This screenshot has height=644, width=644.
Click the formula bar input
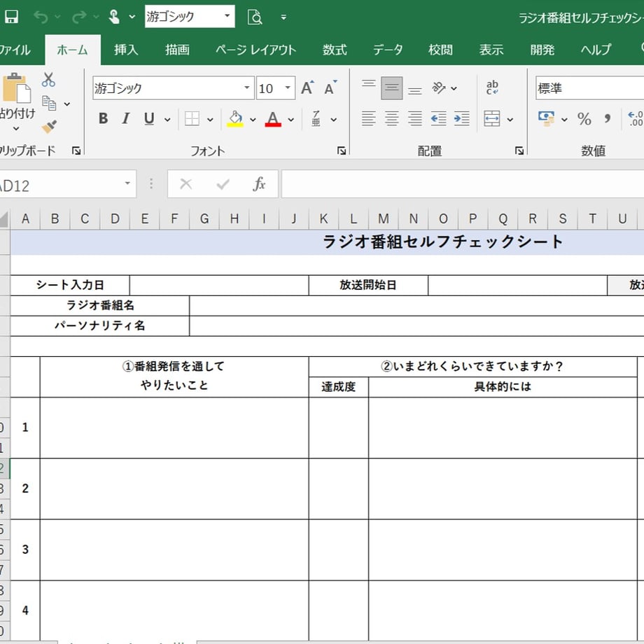coord(463,184)
